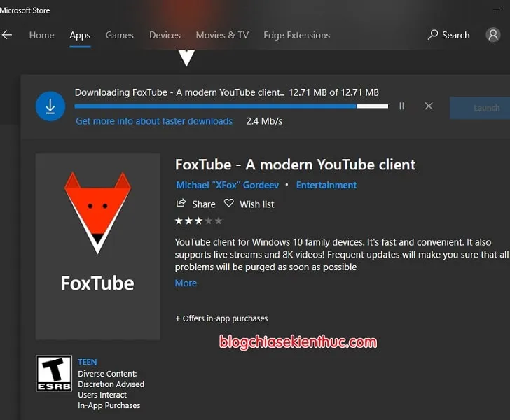Pause the FoxTube download

click(x=402, y=106)
